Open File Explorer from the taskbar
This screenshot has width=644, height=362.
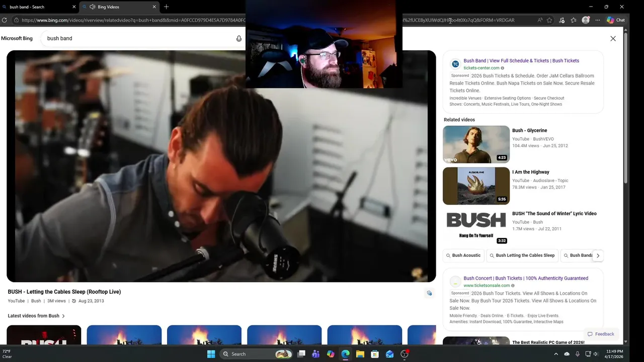[x=360, y=354]
